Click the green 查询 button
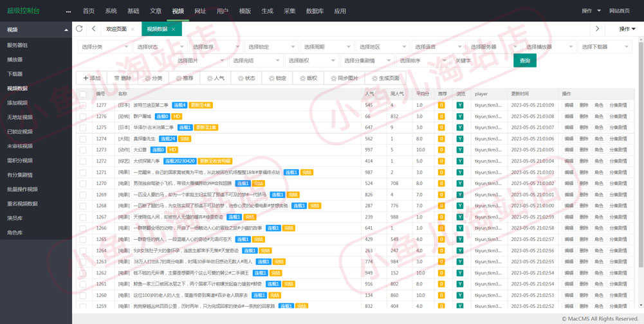The image size is (644, 324). 524,60
